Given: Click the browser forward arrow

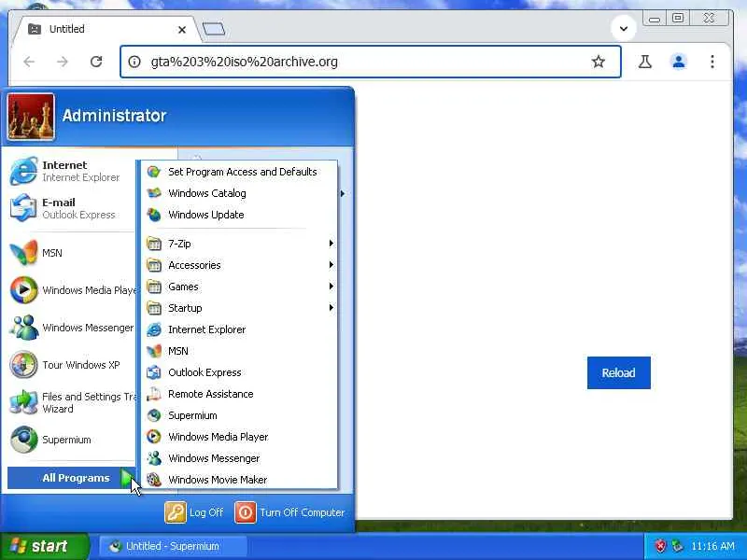Looking at the screenshot, I should coord(63,62).
